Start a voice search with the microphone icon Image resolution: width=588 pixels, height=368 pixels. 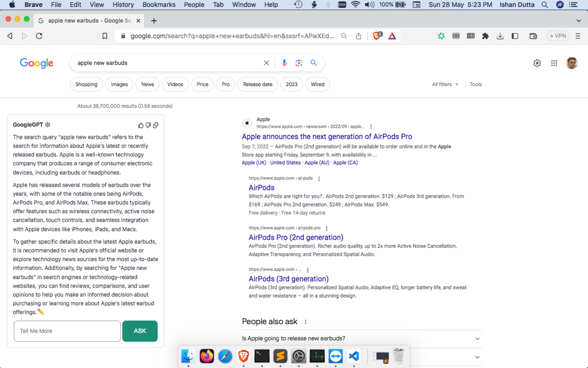point(284,63)
